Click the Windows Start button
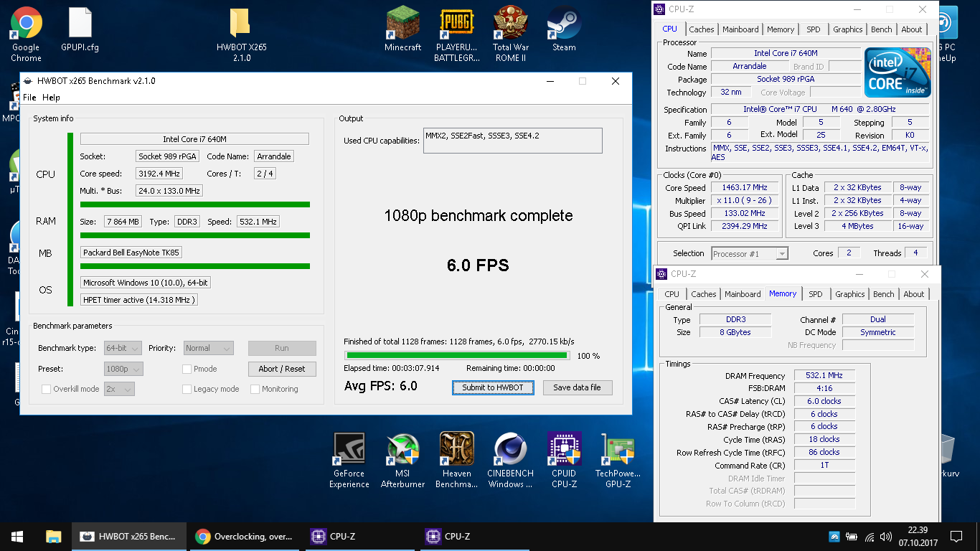Viewport: 980px width, 551px height. coord(17,536)
